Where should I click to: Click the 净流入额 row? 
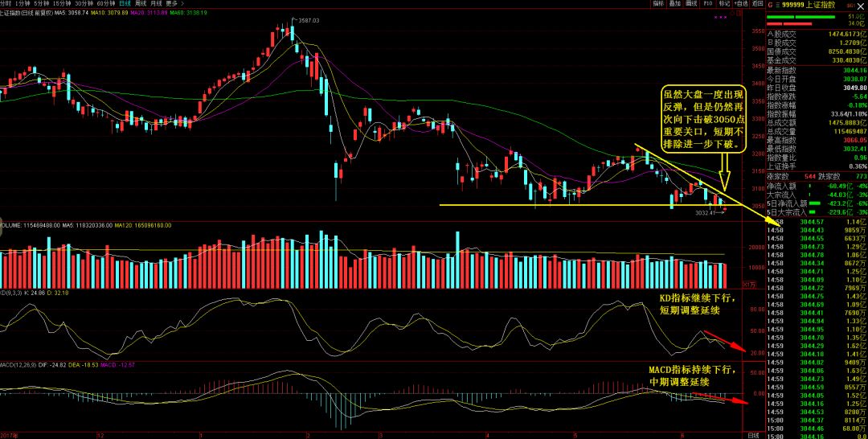tap(817, 186)
